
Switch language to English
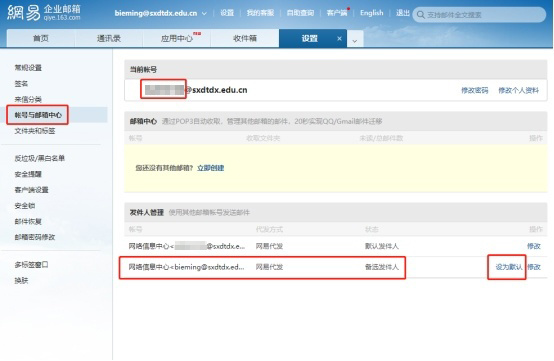coord(371,13)
